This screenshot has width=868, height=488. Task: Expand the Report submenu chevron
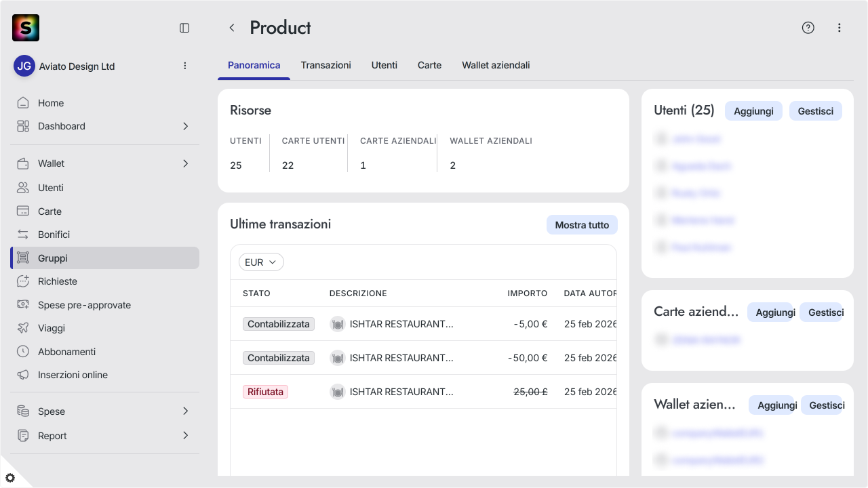coord(186,436)
